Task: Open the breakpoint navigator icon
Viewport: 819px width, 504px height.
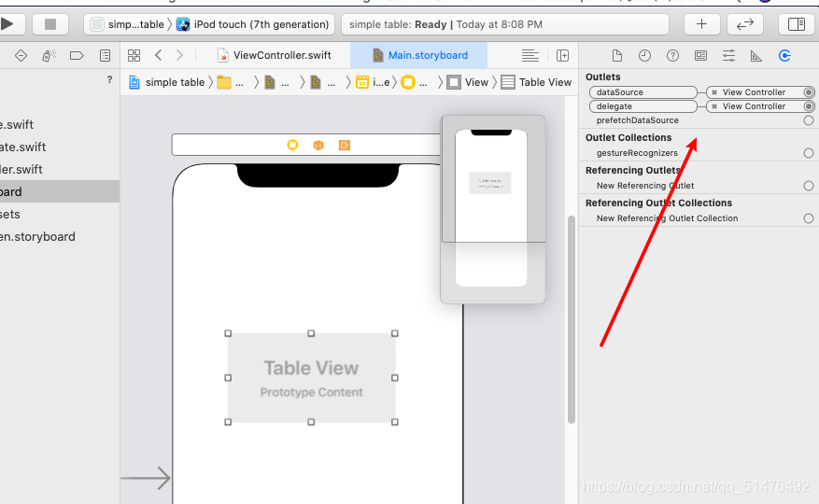Action: coord(77,55)
